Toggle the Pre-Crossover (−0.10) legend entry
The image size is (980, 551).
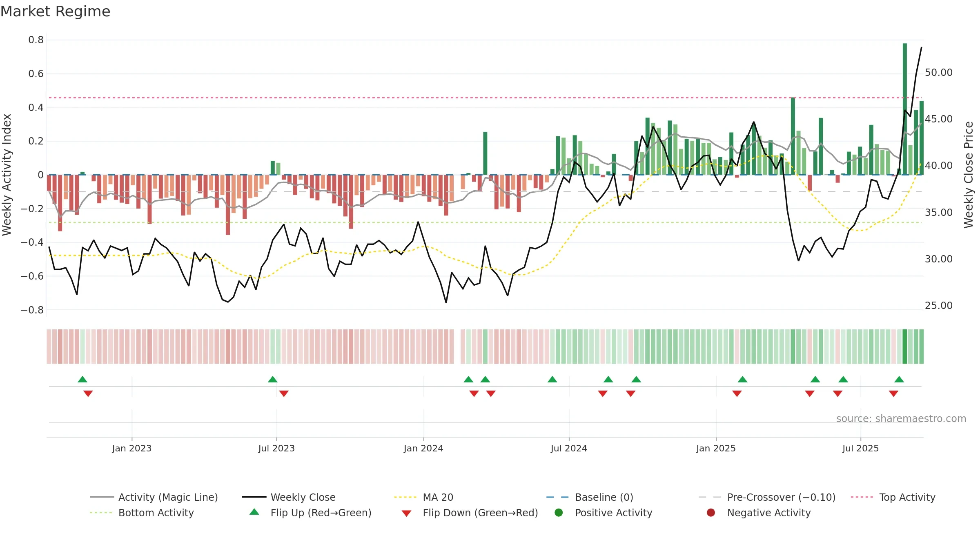[x=767, y=497]
